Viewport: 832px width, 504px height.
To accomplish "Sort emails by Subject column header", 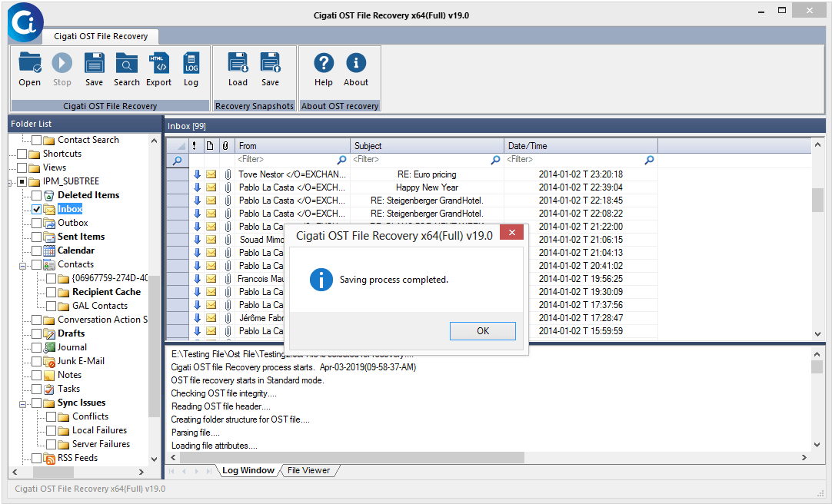I will click(x=427, y=146).
